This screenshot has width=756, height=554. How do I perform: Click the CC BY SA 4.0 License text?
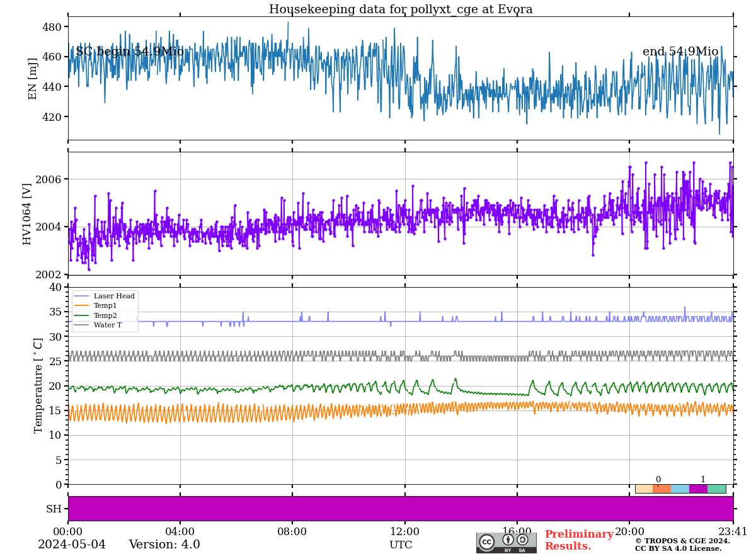678,548
